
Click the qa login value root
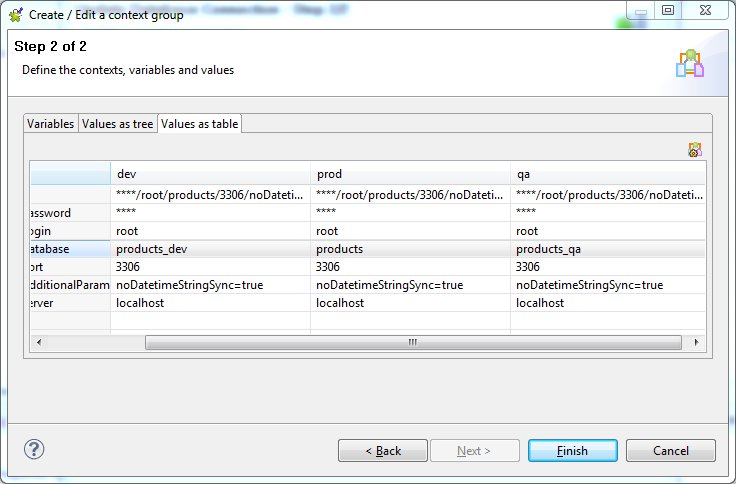pyautogui.click(x=608, y=231)
